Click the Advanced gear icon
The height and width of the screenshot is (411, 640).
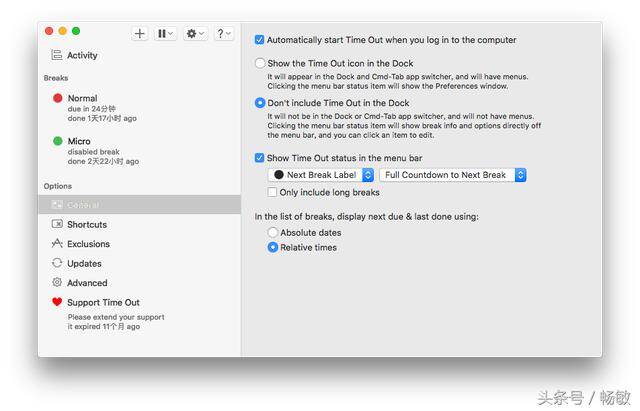[x=57, y=282]
